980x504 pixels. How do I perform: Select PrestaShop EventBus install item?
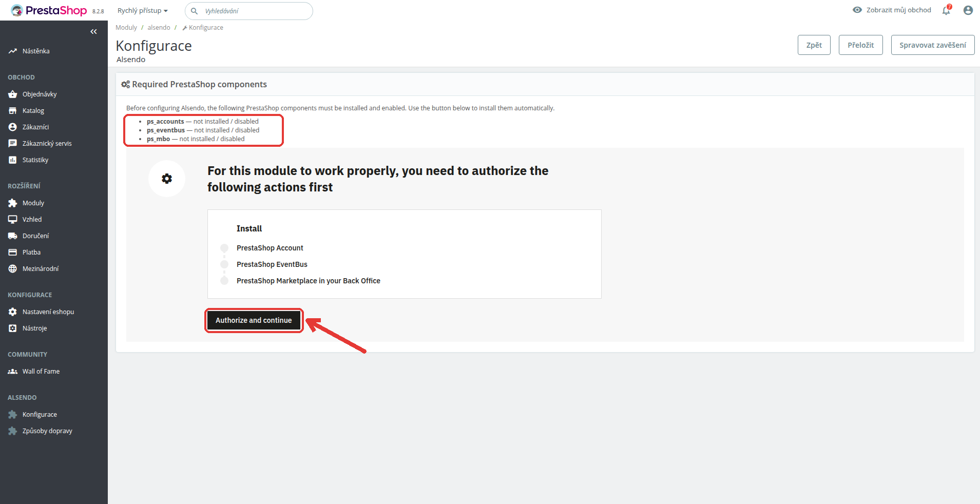[272, 264]
